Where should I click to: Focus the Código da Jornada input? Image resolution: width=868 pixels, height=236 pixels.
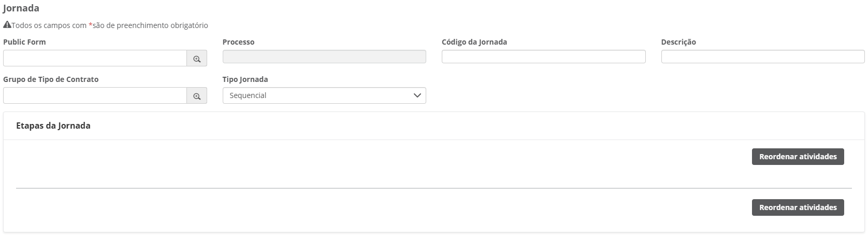(543, 57)
